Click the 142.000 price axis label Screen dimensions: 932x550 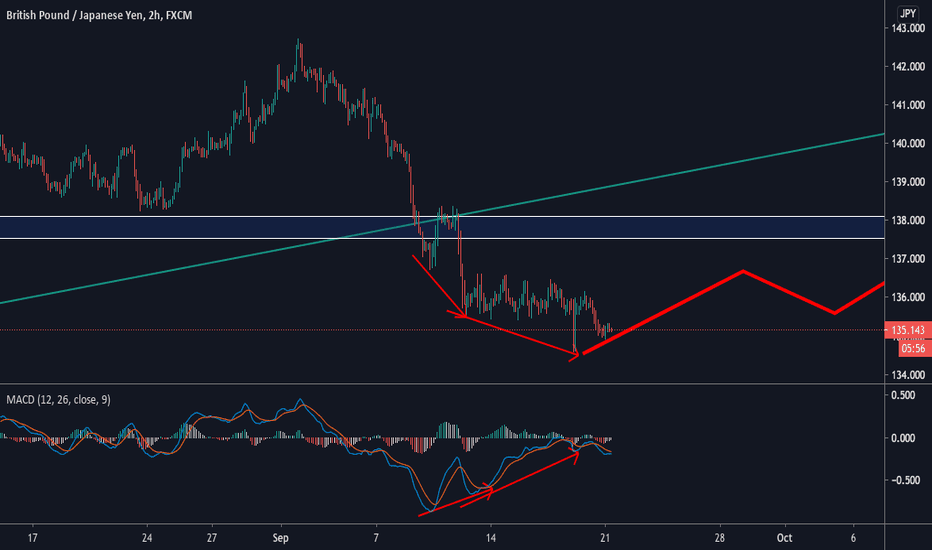908,67
